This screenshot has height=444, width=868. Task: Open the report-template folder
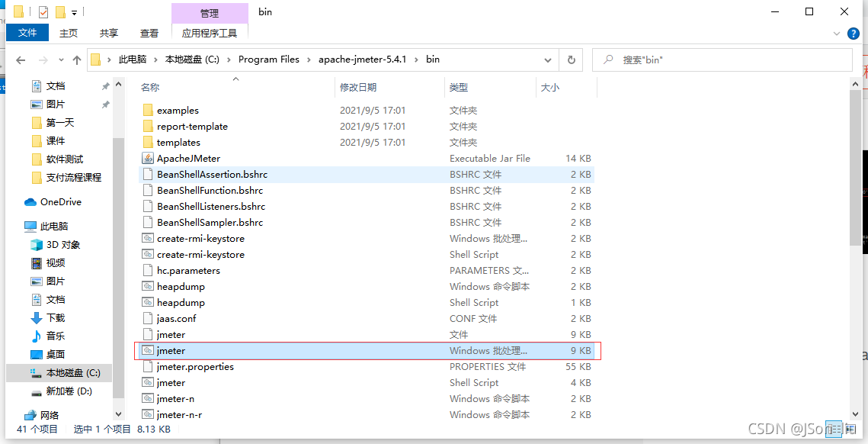[192, 127]
